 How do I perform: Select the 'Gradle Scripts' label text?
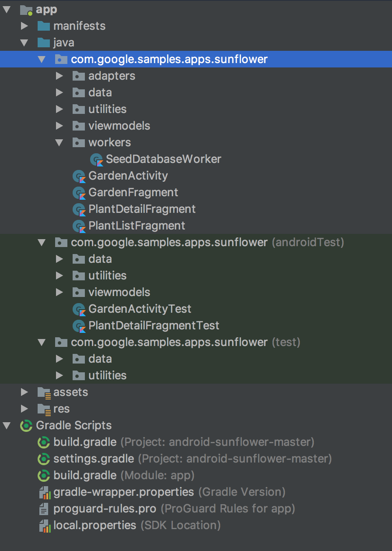tap(74, 425)
